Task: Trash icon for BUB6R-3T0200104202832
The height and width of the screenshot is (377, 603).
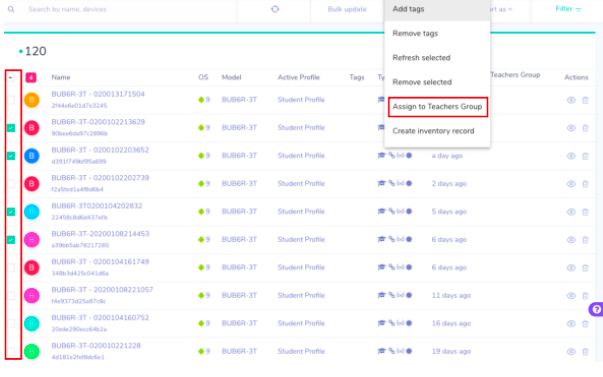Action: [x=585, y=212]
